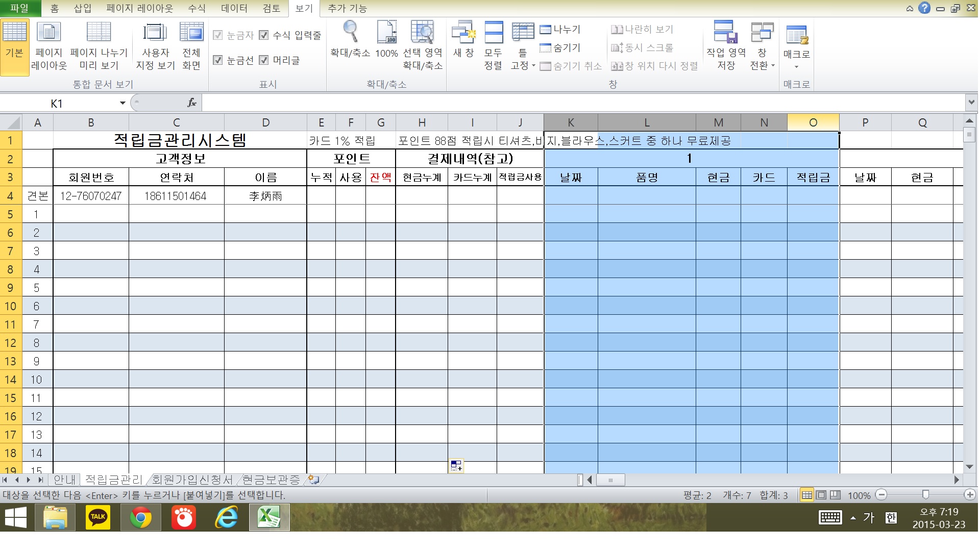980x551 pixels.
Task: Open a New Window
Action: (x=463, y=33)
